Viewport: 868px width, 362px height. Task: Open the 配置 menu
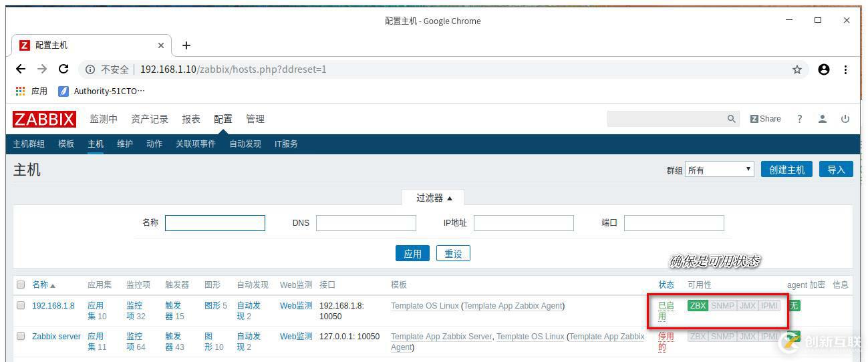(x=223, y=119)
